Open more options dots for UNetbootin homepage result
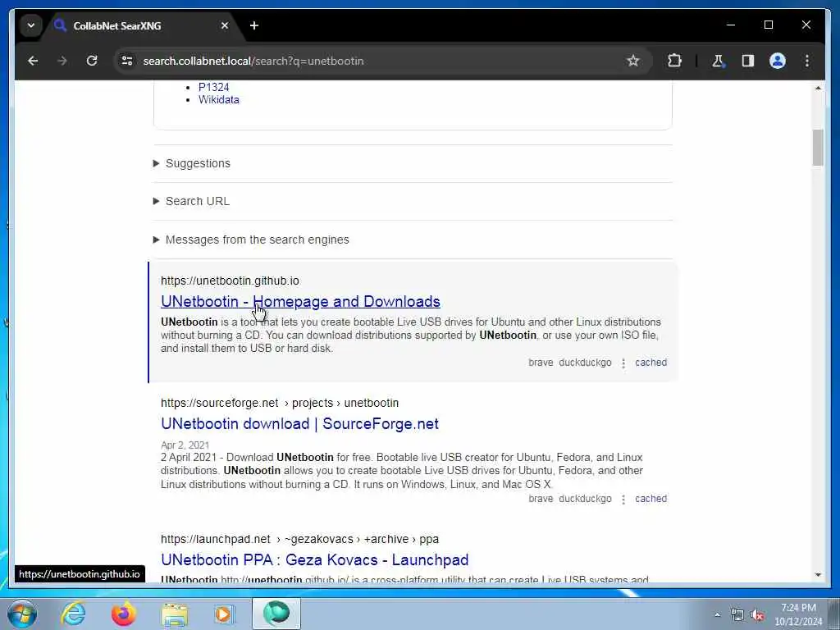 623,363
